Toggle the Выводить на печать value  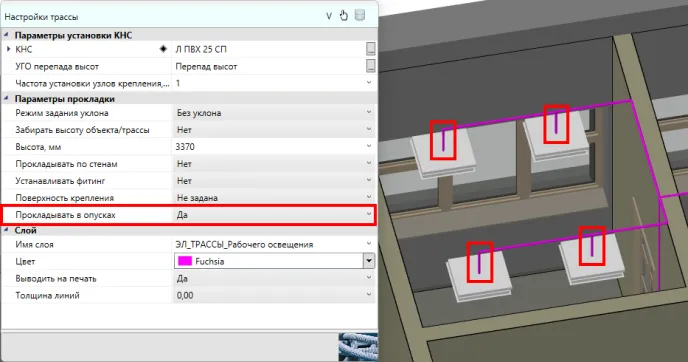click(274, 278)
